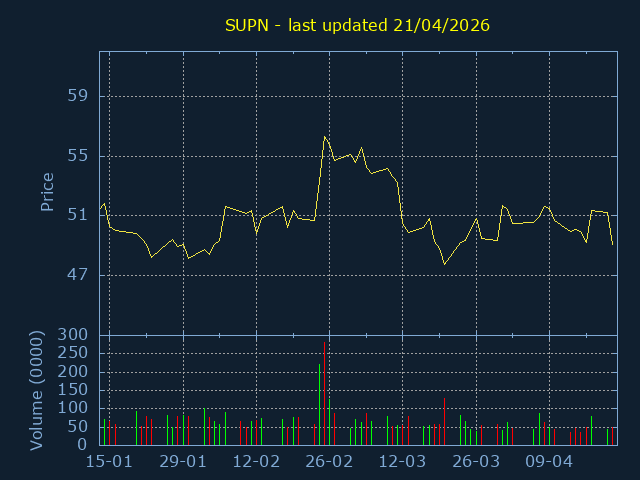Screen dimensions: 640x480
Task: Click the 26-02 date label
Action: (x=329, y=462)
